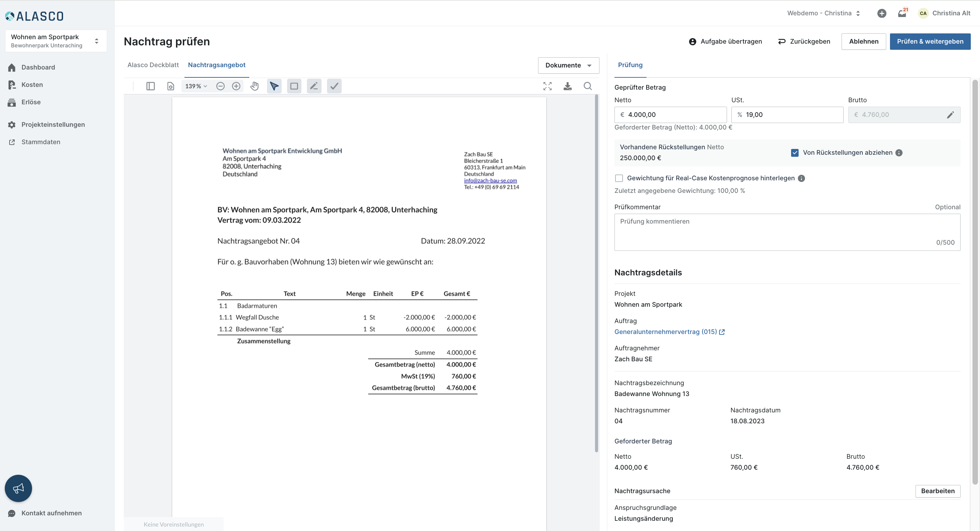Open fullscreen view of the document
The height and width of the screenshot is (531, 980).
point(547,86)
